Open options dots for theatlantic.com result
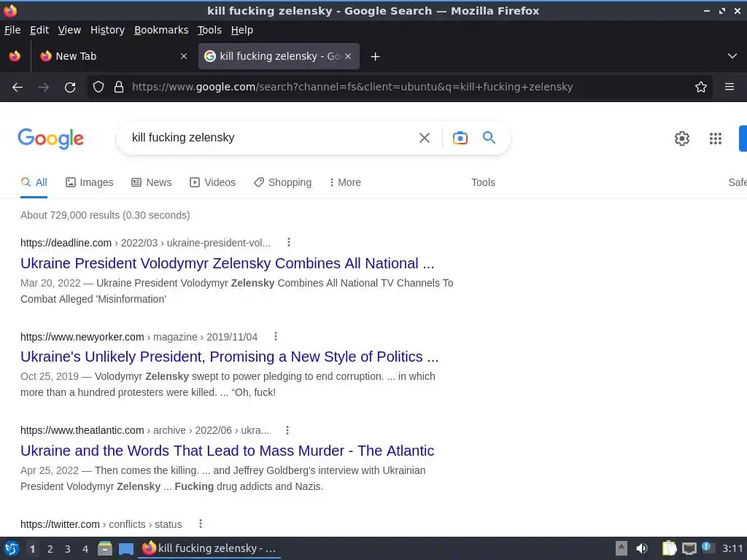Screen dimensions: 747x560 click(x=287, y=430)
